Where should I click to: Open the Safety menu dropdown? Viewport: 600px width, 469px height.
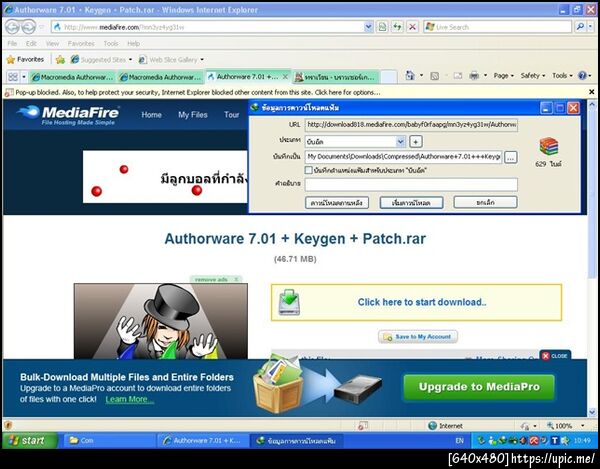click(533, 76)
